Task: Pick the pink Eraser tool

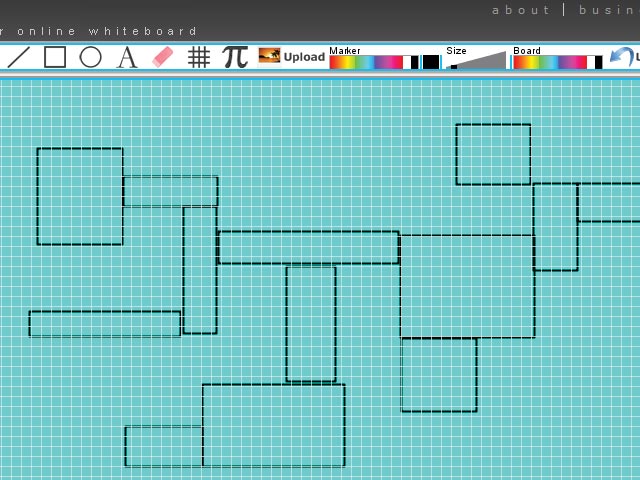Action: coord(163,57)
